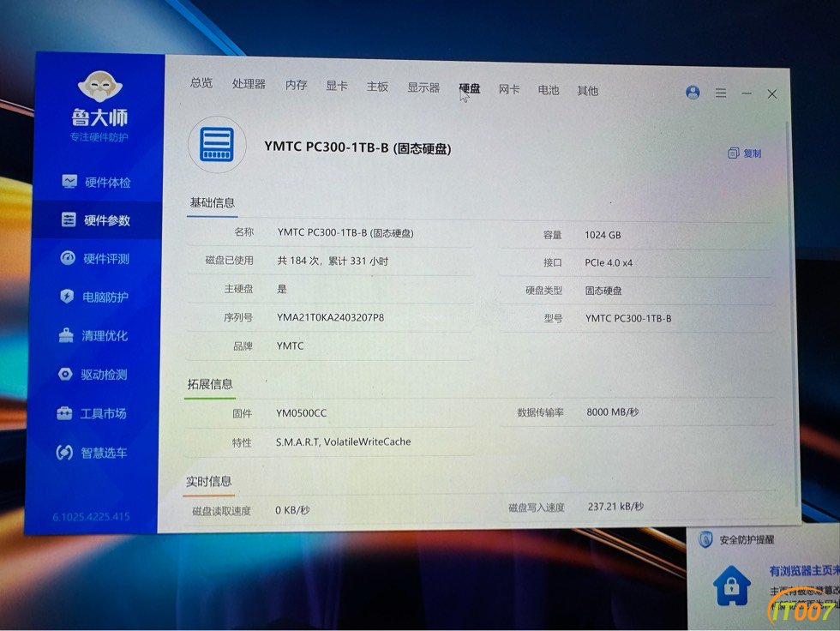Open 电脑防护 protection section
Image resolution: width=840 pixels, height=631 pixels.
coord(93,297)
